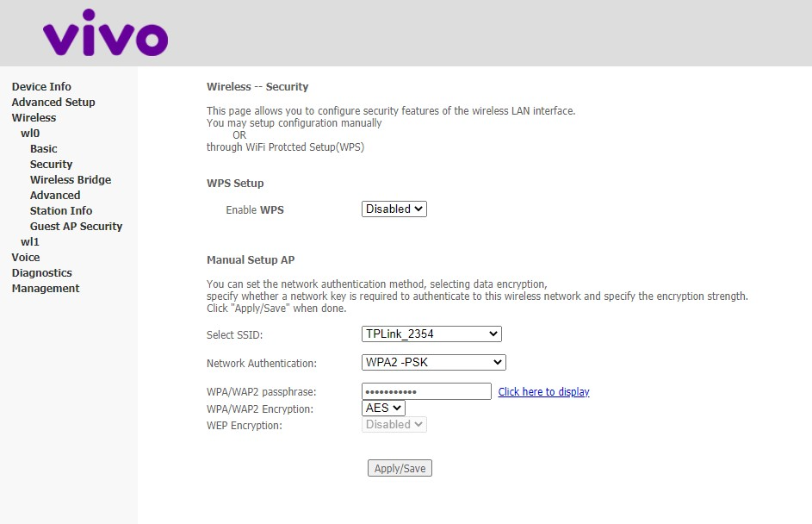812x524 pixels.
Task: Focus the WPA/WAP2 passphrase field
Action: [426, 391]
